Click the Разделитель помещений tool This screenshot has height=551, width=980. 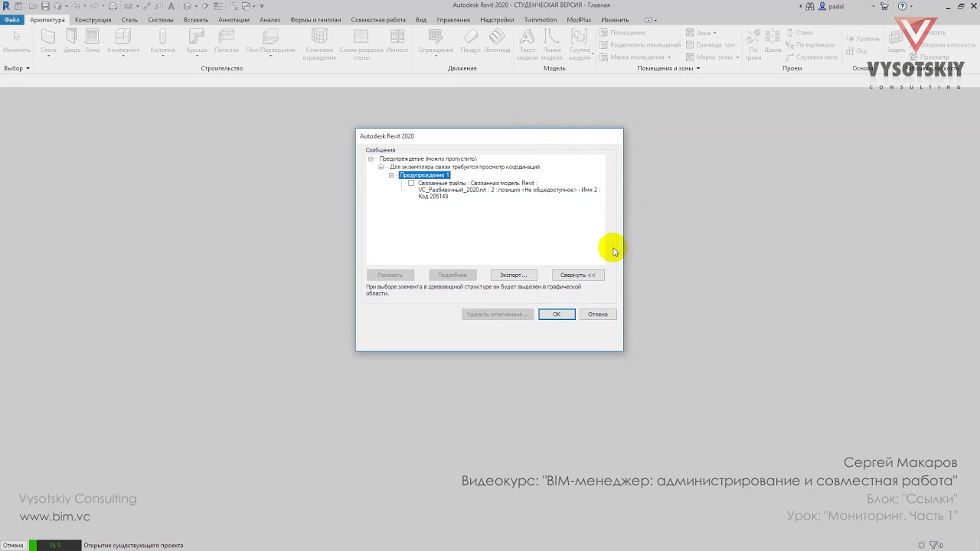click(640, 45)
